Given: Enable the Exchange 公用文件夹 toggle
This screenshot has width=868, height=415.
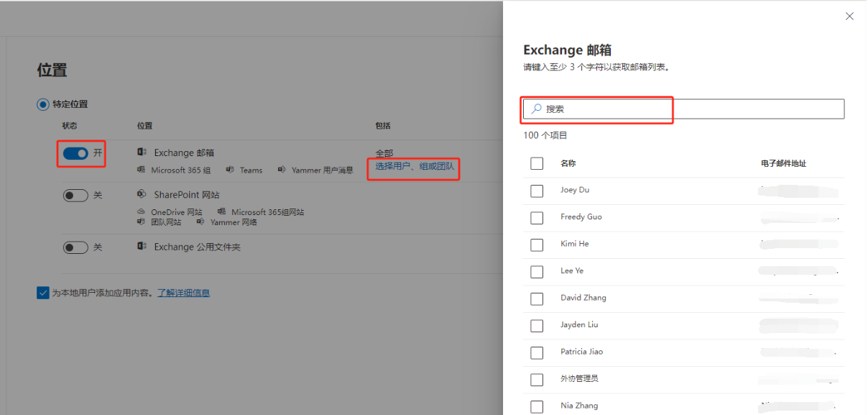Looking at the screenshot, I should click(x=76, y=247).
